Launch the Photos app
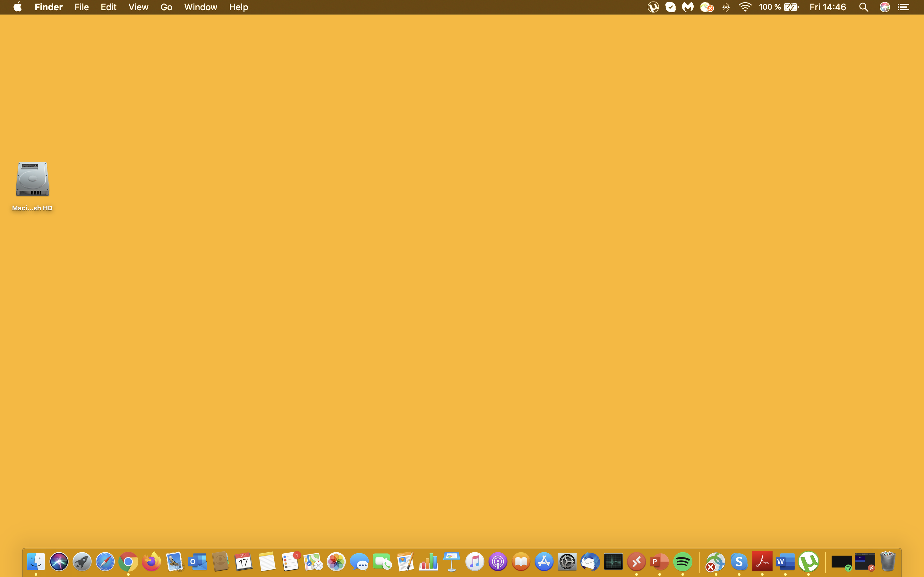This screenshot has height=577, width=924. click(x=336, y=562)
